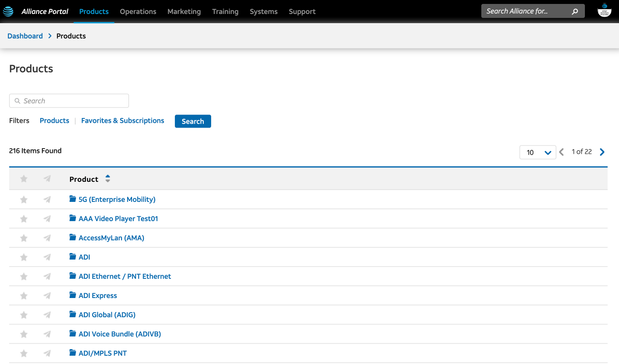Image resolution: width=619 pixels, height=364 pixels.
Task: Click the star icon in the table header
Action: 24,179
